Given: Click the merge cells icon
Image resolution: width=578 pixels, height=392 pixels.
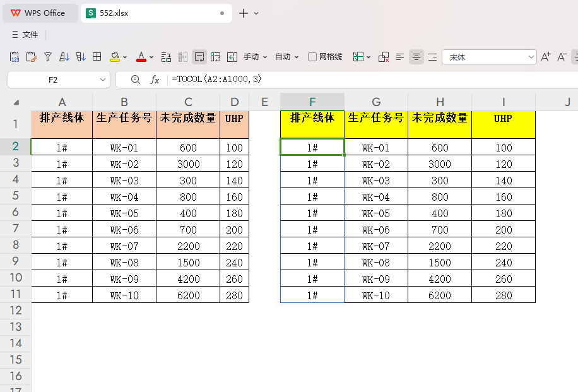Looking at the screenshot, I should click(x=216, y=57).
